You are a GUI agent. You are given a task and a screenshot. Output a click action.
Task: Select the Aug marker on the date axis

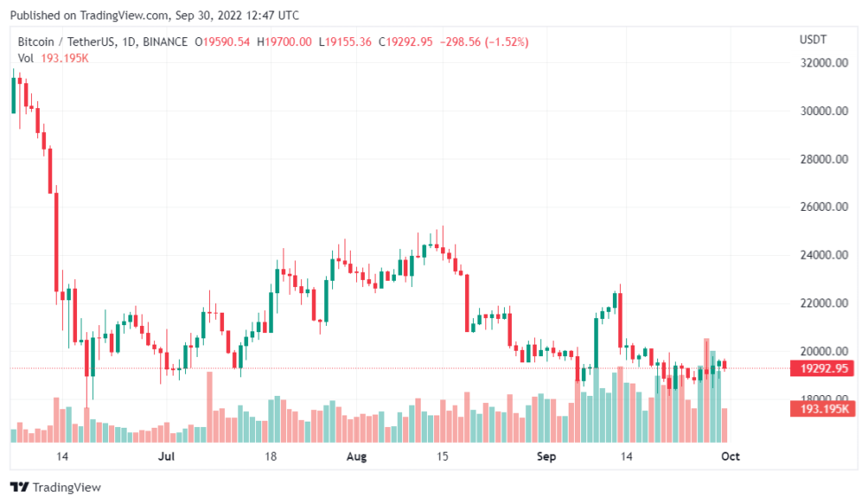click(x=356, y=457)
